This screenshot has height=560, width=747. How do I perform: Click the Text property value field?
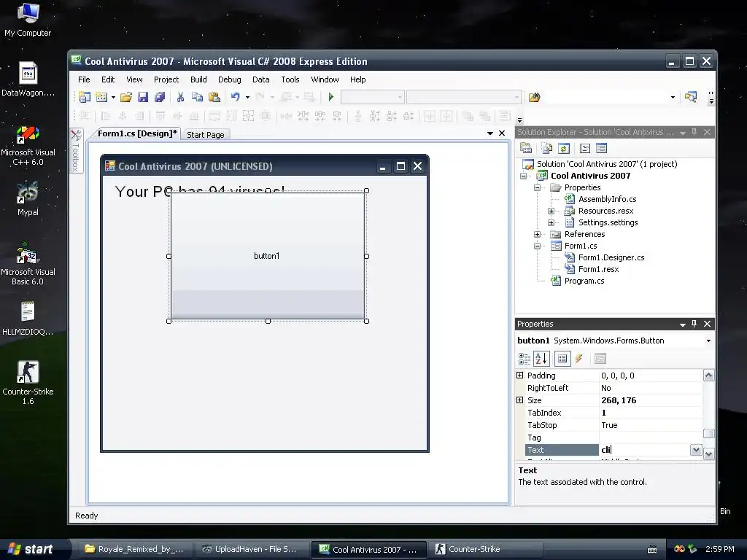pos(645,449)
